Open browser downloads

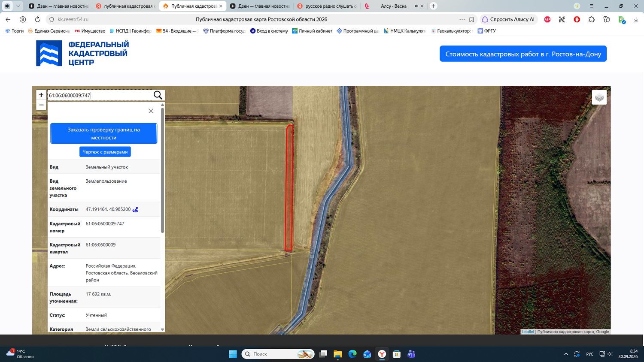[636, 19]
